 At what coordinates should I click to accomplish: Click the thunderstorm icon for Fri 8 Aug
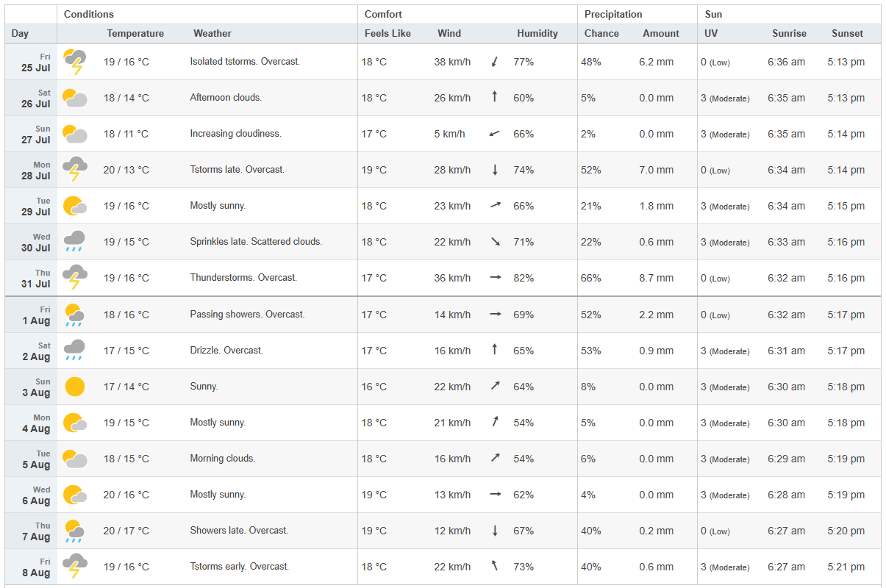coord(75,567)
